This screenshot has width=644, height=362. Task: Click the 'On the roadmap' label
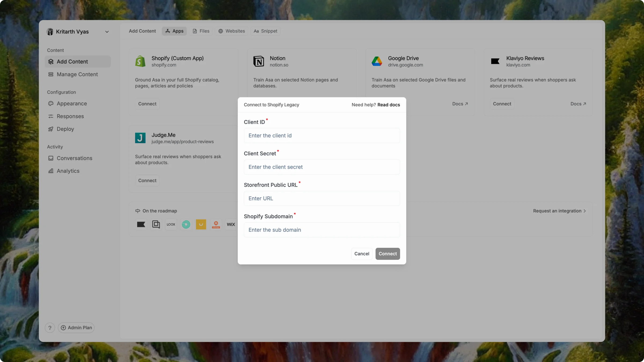point(160,211)
